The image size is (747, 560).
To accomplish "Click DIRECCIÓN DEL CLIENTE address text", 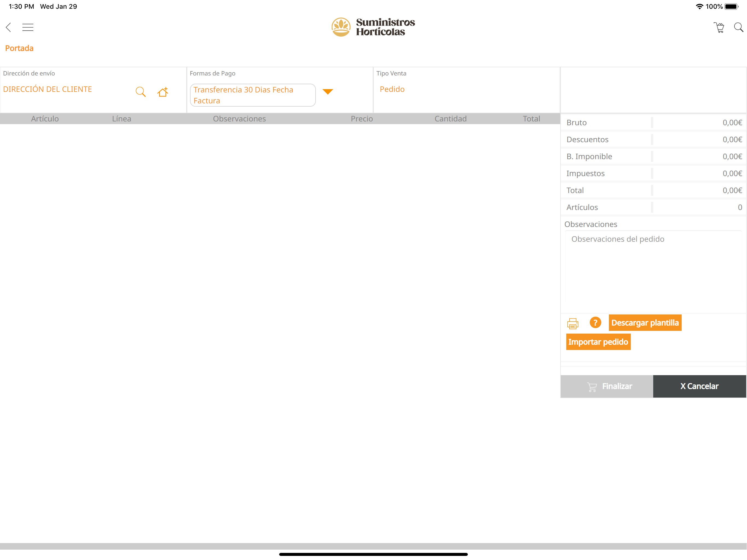I will (48, 89).
